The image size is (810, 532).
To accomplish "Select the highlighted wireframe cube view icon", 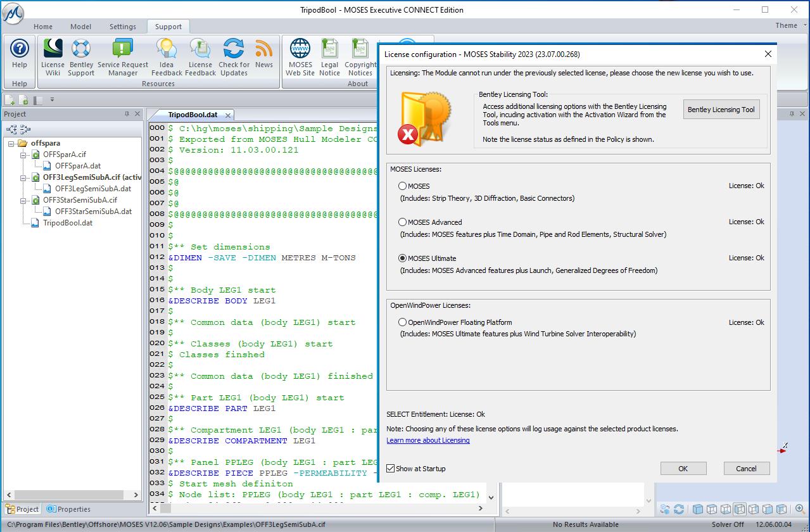I will tap(739, 509).
